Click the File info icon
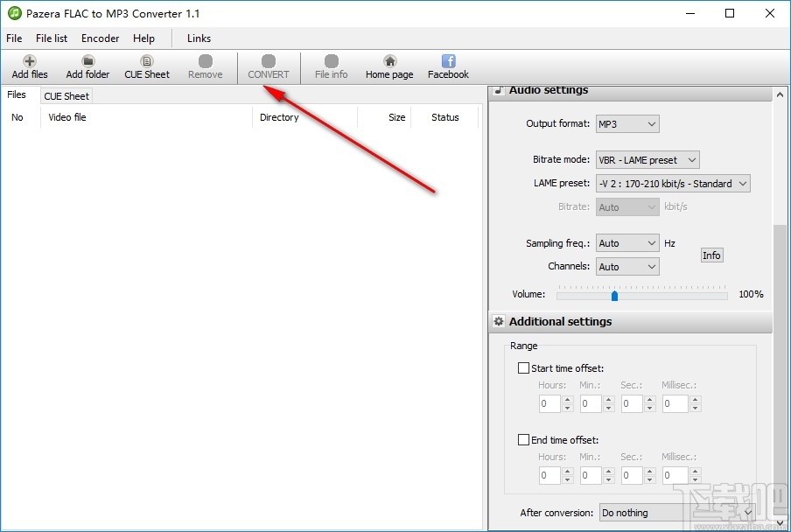 click(x=331, y=66)
